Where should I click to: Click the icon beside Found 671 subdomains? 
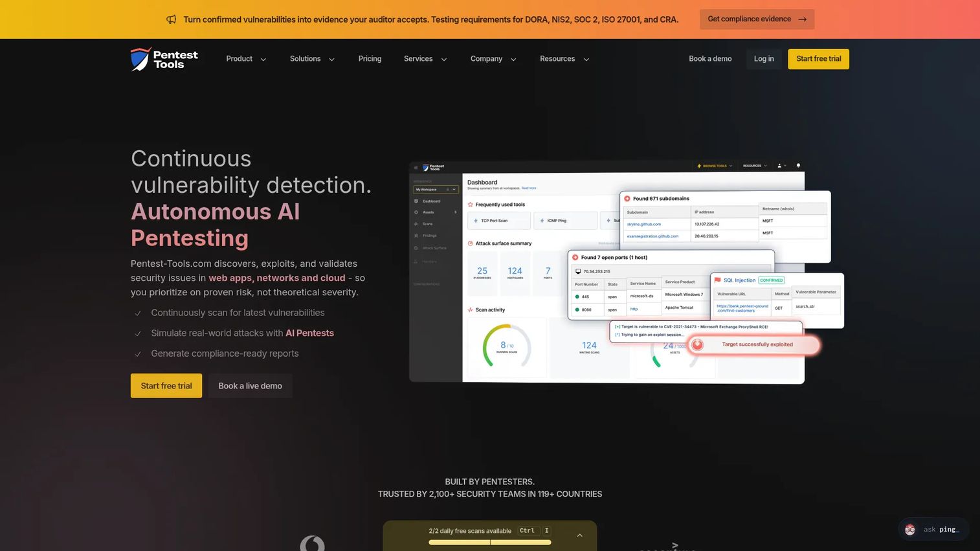coord(627,199)
